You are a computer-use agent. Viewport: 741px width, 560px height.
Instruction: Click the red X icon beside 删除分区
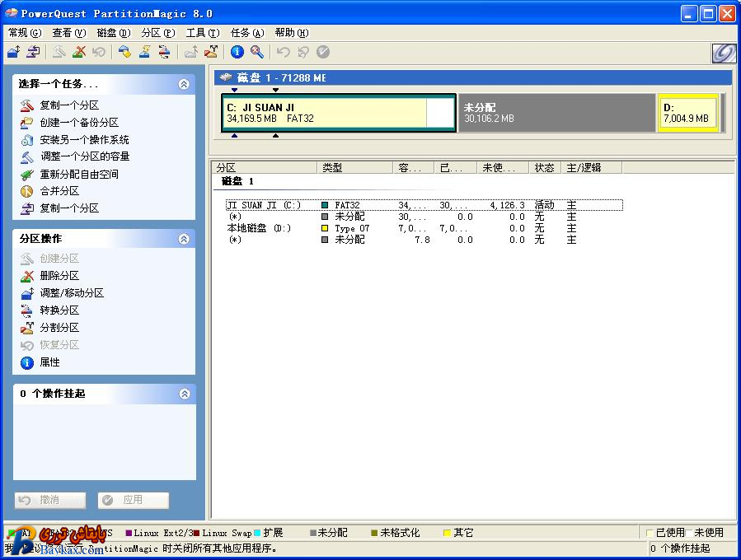pos(27,276)
